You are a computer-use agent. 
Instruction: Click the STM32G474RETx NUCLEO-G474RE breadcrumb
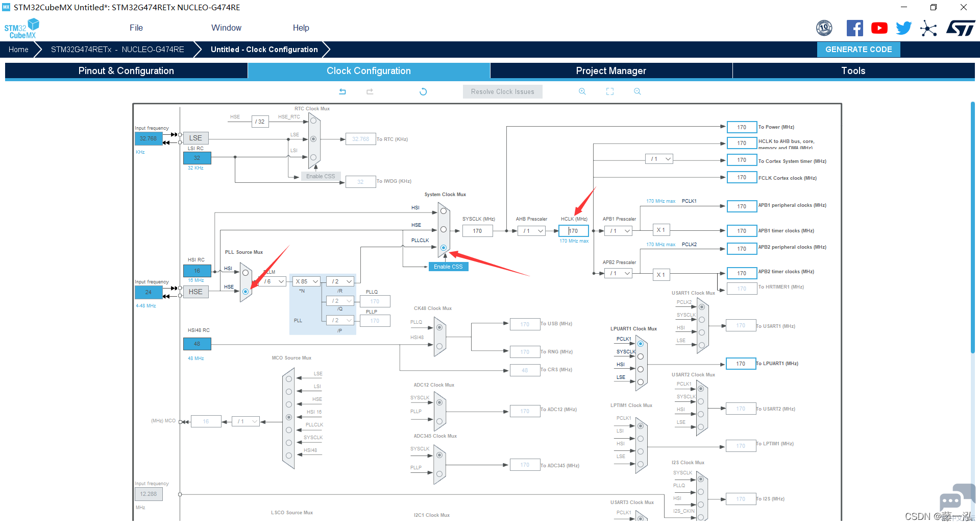click(117, 50)
